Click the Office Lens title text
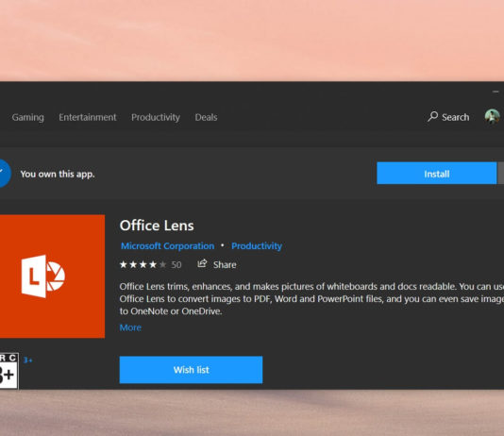The image size is (504, 436). click(157, 226)
